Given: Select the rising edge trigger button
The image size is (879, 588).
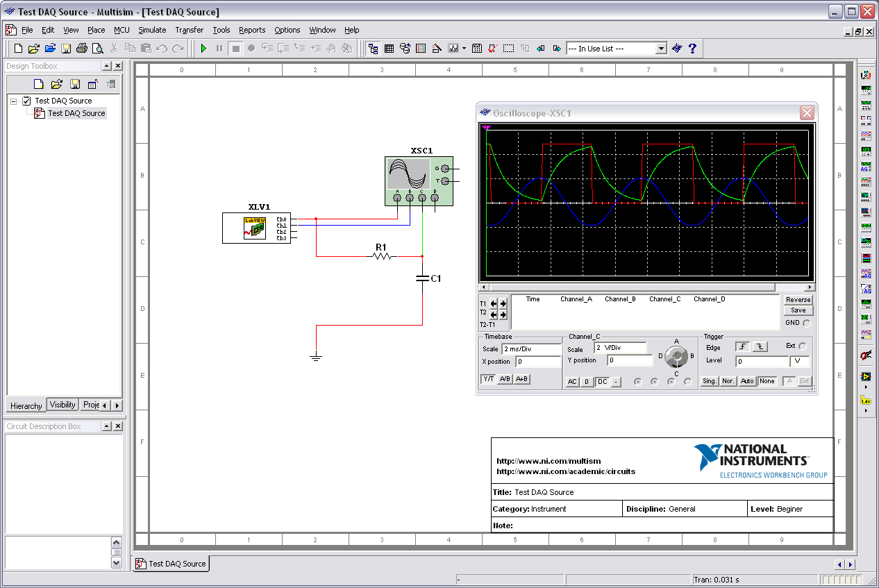Looking at the screenshot, I should [744, 346].
